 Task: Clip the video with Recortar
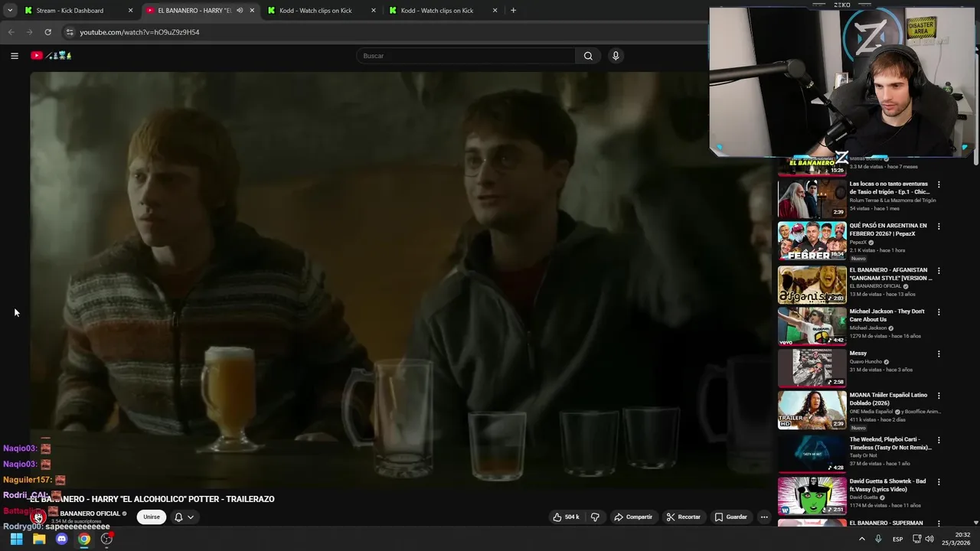click(684, 517)
